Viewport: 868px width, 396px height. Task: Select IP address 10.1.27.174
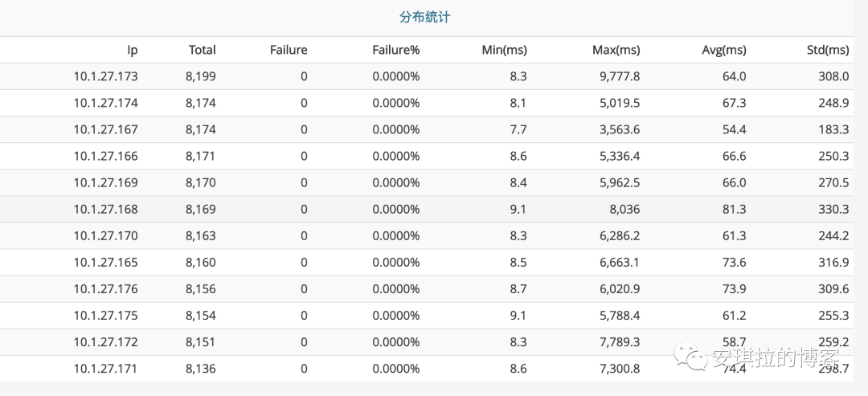(105, 103)
